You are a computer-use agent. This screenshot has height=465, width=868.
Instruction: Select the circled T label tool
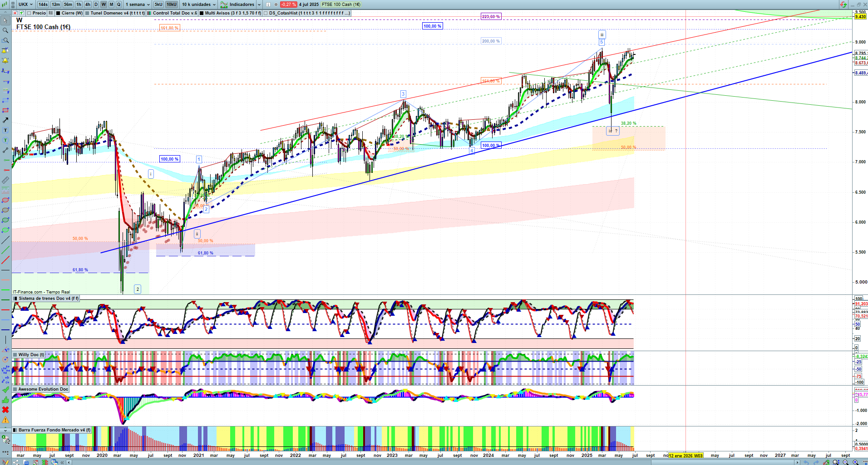tap(5, 140)
